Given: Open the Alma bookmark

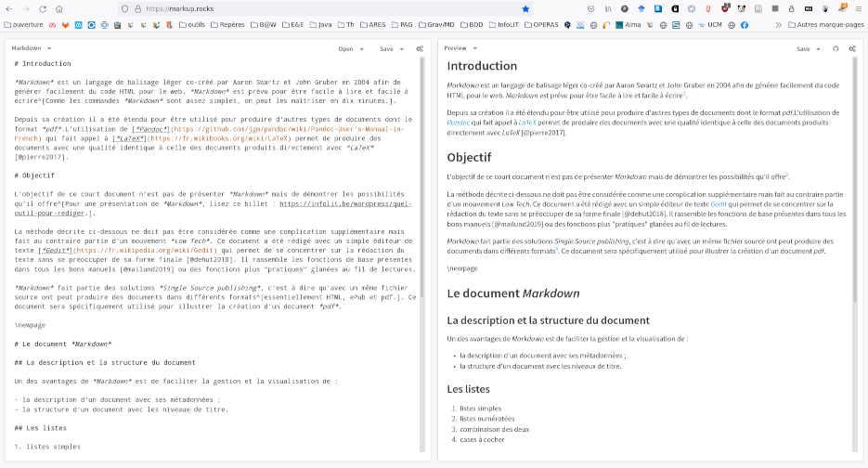Looking at the screenshot, I should pos(628,25).
